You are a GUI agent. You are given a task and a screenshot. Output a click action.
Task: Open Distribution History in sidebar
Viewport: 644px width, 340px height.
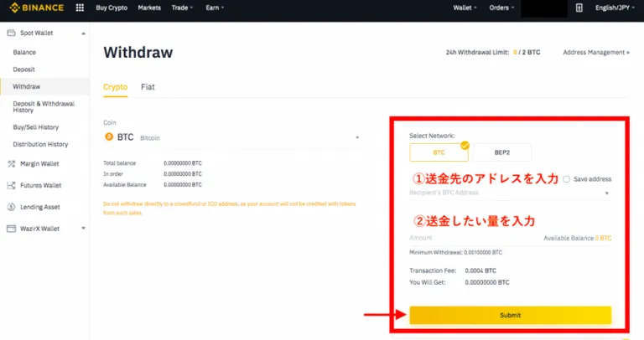40,144
